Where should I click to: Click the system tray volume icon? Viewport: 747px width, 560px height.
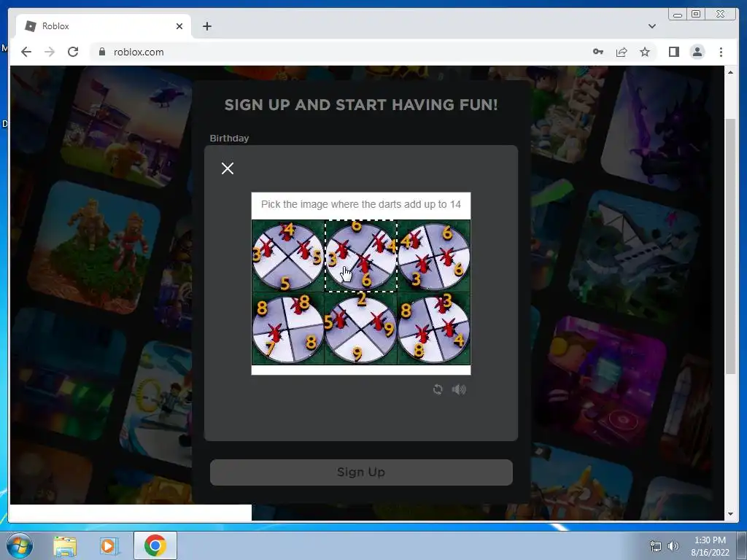pyautogui.click(x=673, y=546)
